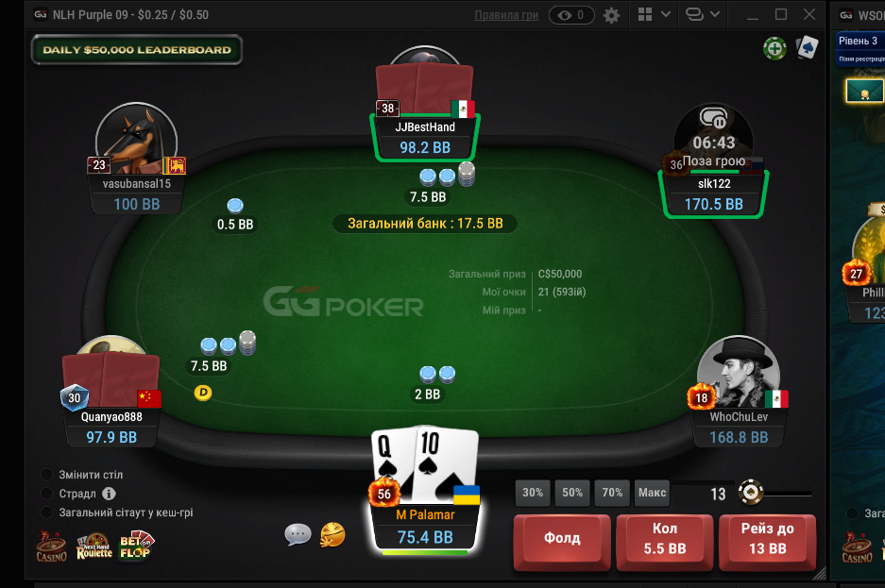
Task: Open the chat speech bubble
Action: 298,534
